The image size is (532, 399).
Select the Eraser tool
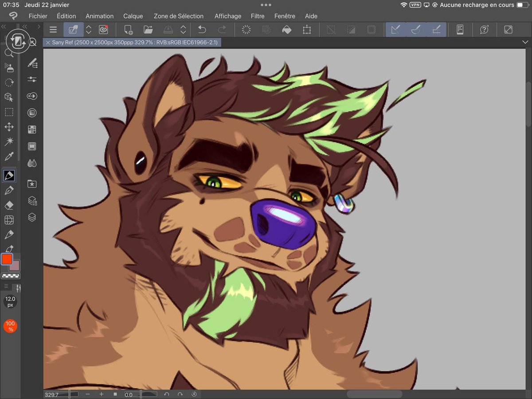tap(9, 205)
